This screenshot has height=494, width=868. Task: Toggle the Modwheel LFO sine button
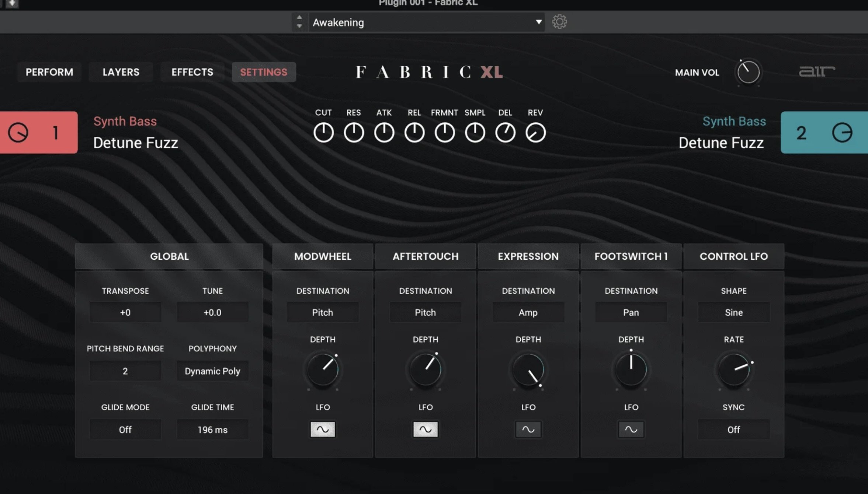(323, 429)
